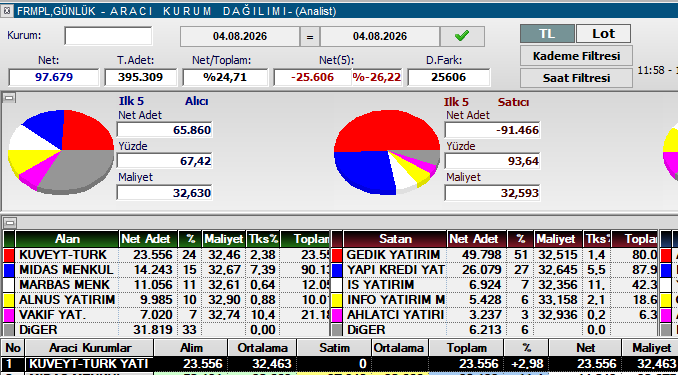Click the Ilk 5 Satıcı pie chart
This screenshot has height=375, width=678.
pos(387,151)
